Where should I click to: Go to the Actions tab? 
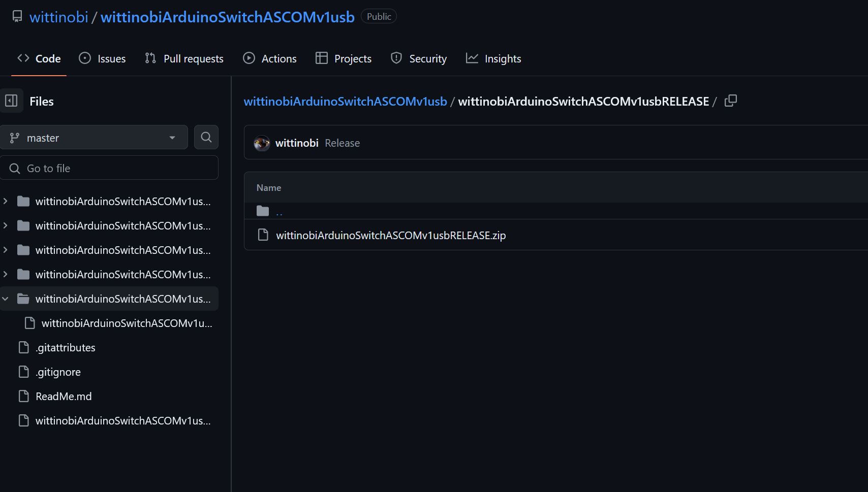[270, 59]
